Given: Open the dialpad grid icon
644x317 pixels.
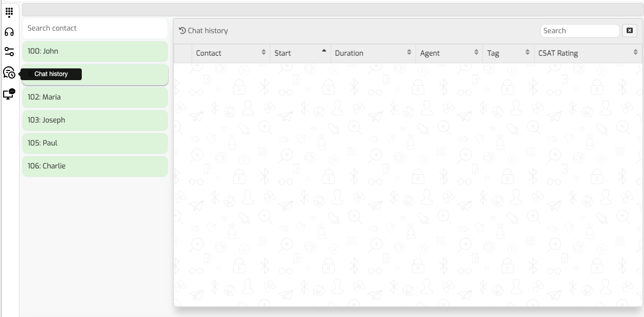Looking at the screenshot, I should point(9,12).
